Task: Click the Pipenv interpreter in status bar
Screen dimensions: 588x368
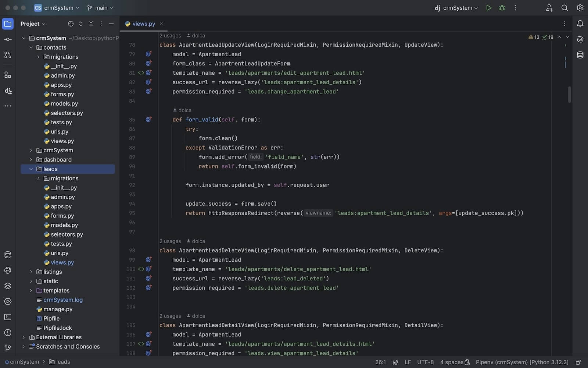Action: click(x=522, y=362)
